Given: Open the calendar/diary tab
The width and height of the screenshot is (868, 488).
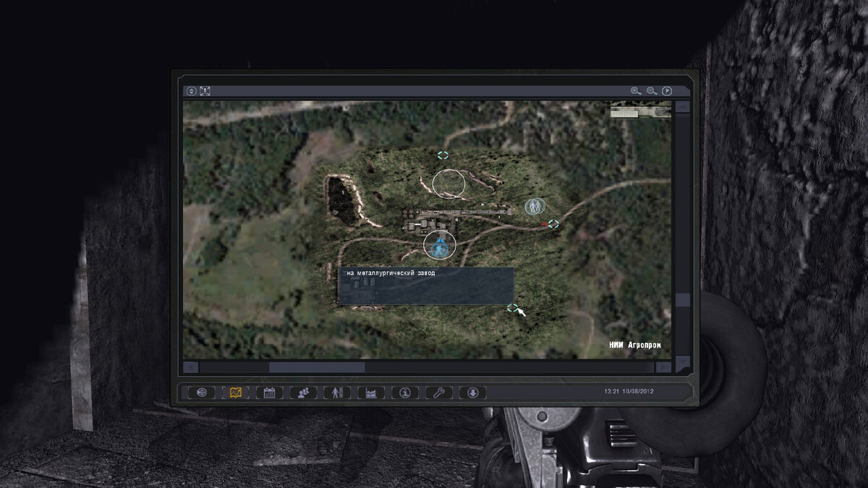Looking at the screenshot, I should (270, 393).
